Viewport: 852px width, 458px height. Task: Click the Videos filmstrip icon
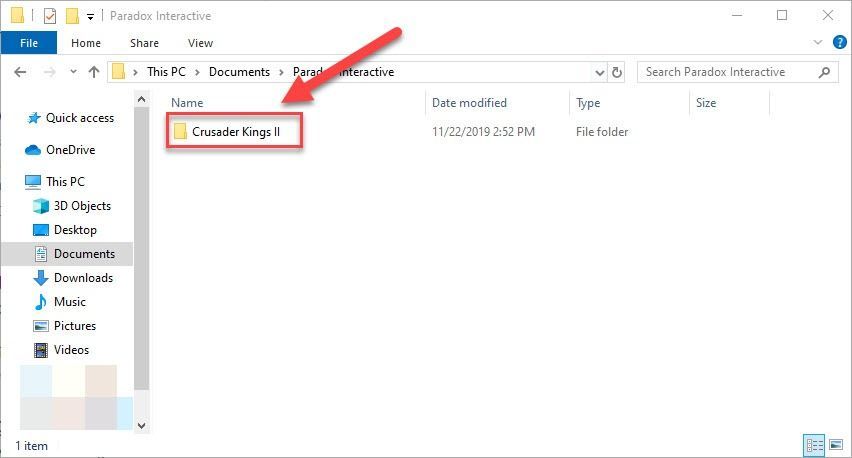click(x=41, y=350)
